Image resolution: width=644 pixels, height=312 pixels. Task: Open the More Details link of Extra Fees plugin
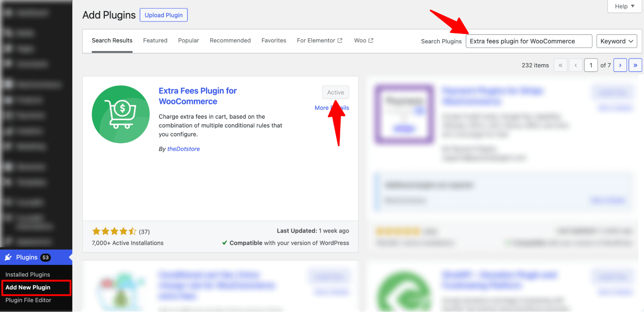[332, 108]
